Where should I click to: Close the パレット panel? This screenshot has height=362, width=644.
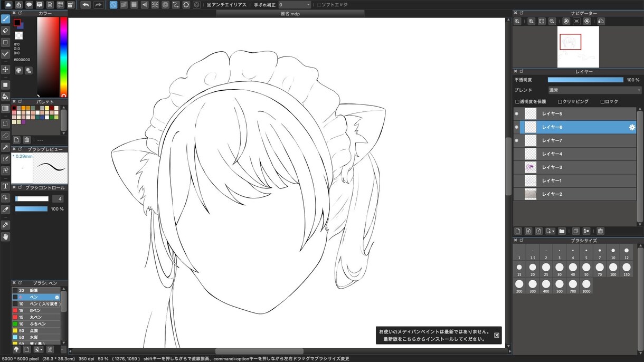pos(14,101)
